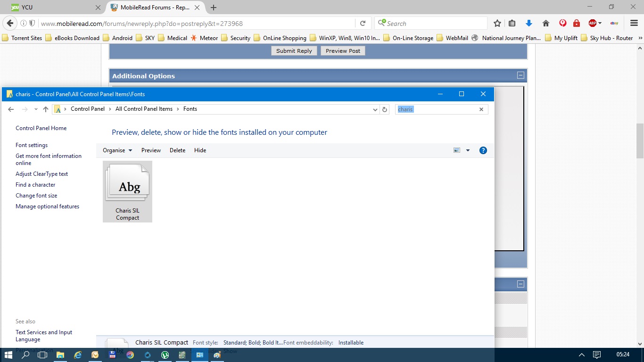
Task: Open site information icon in address bar
Action: [x=24, y=23]
